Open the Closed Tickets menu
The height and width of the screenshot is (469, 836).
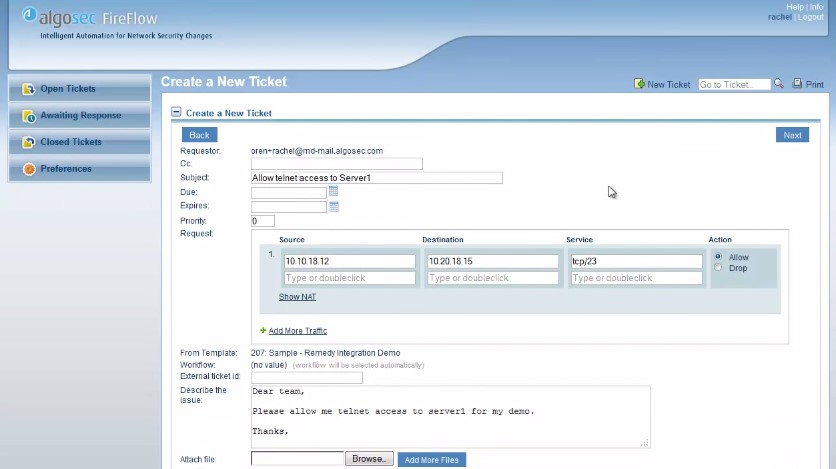[80, 142]
